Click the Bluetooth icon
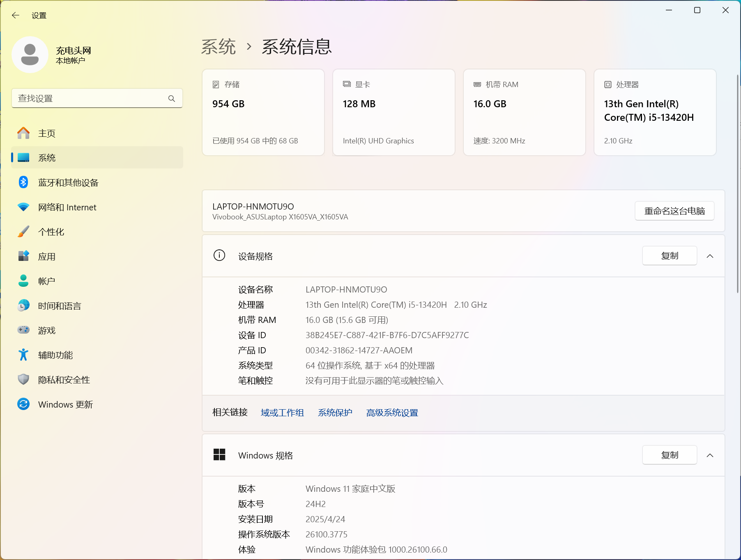This screenshot has width=741, height=560. point(23,182)
